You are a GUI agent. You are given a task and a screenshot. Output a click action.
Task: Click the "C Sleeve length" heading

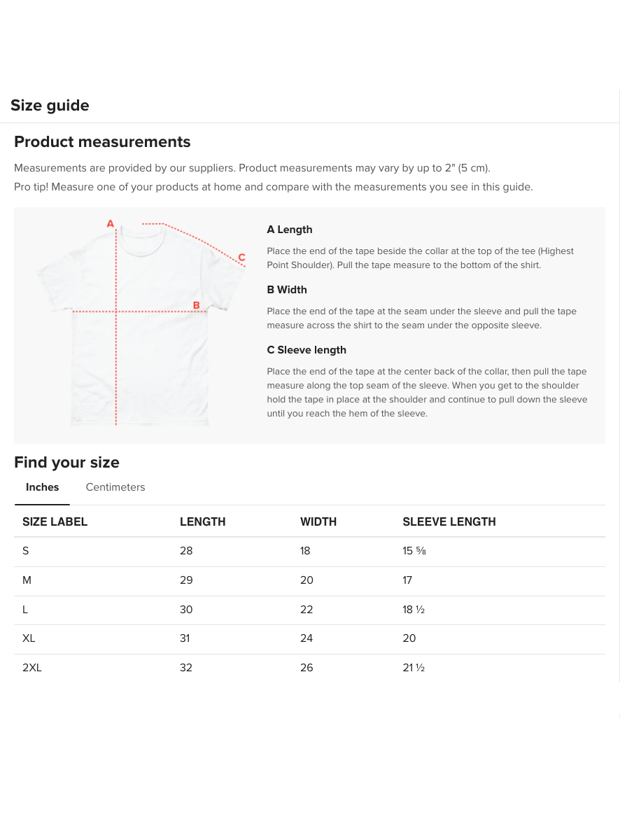pos(307,350)
